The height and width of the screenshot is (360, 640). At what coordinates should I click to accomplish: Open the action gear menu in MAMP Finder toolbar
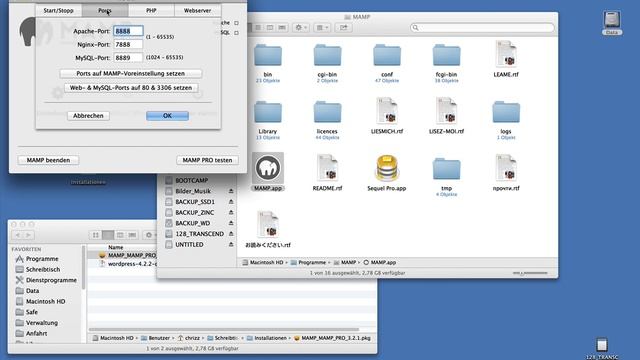tap(300, 27)
